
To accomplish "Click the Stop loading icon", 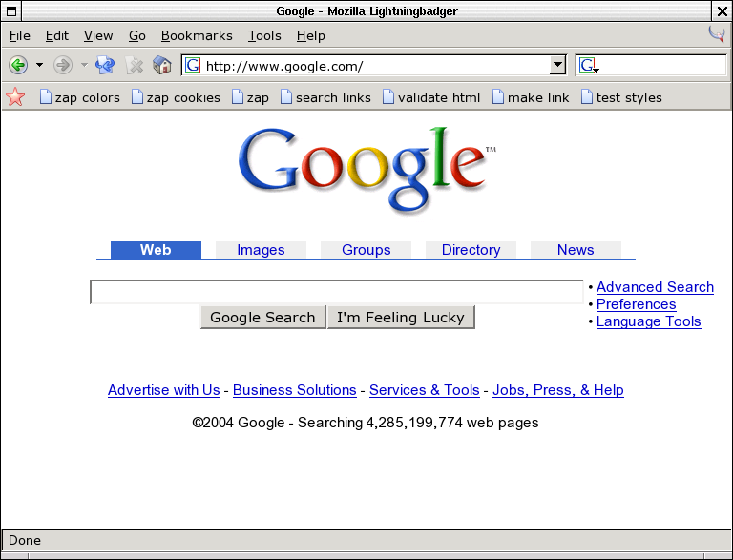I will click(x=135, y=66).
